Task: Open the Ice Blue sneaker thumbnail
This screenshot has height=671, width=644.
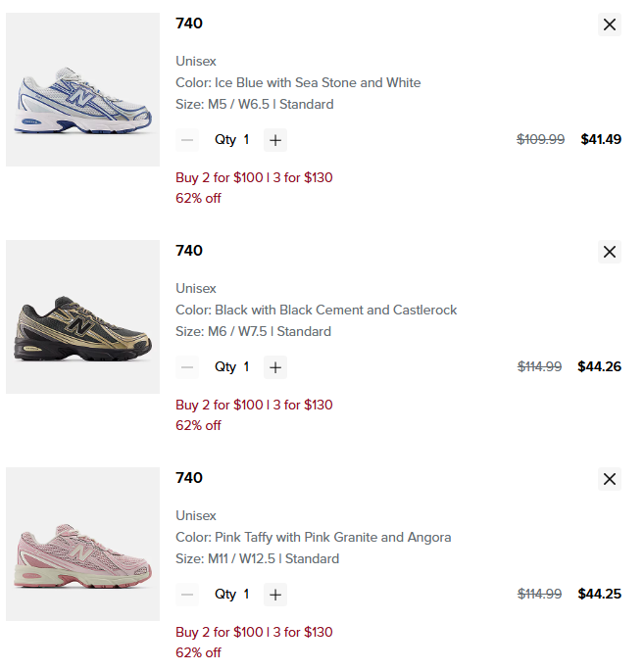Action: (82, 90)
